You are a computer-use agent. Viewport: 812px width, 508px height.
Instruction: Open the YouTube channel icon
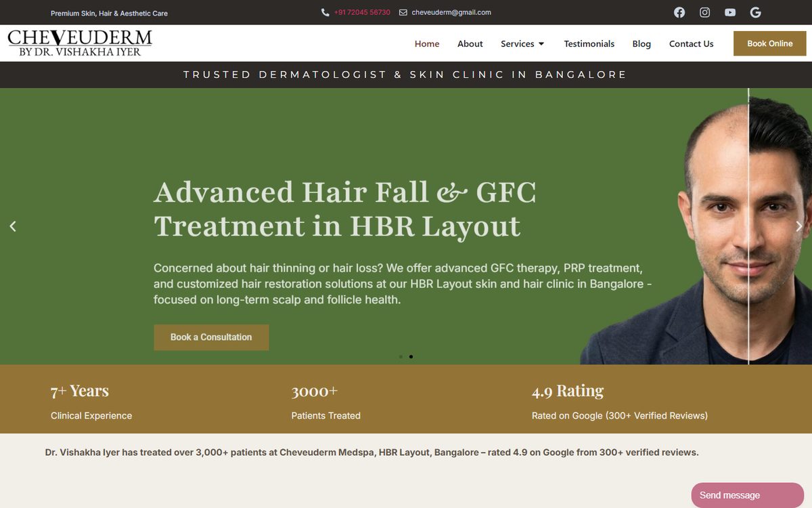[x=730, y=12]
